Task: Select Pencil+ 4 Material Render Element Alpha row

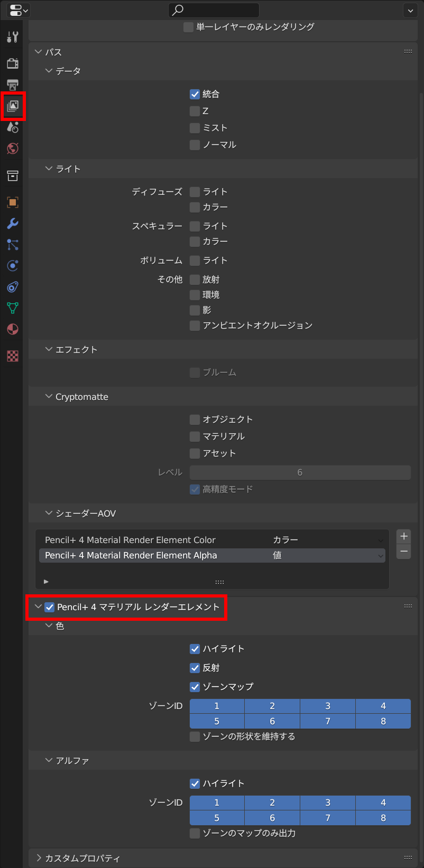Action: click(x=212, y=555)
